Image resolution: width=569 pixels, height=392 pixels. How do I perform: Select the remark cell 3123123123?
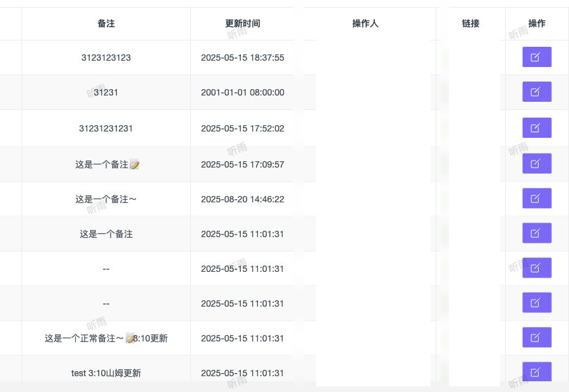(106, 58)
